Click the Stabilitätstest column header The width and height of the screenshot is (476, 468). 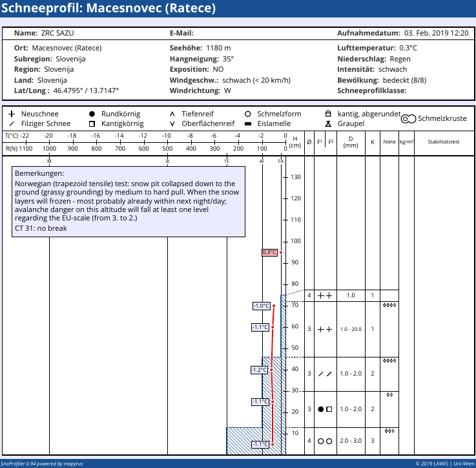[x=444, y=142]
